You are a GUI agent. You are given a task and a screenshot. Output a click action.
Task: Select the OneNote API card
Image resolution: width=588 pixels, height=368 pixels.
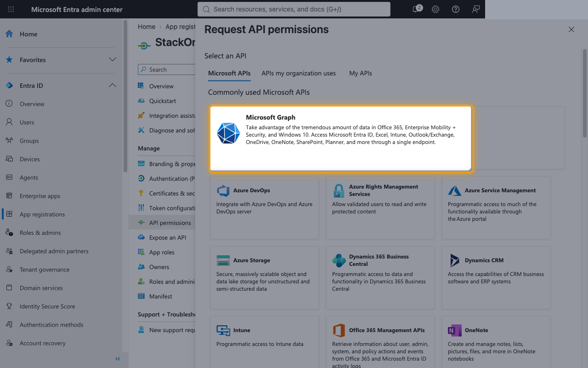[496, 342]
